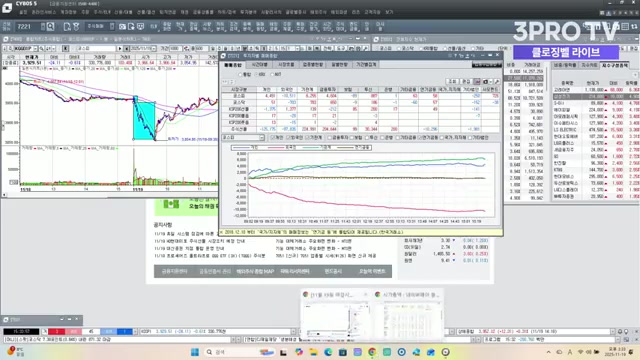Click the 조회 button in the investor window
This screenshot has width=640, height=360.
tap(452, 82)
